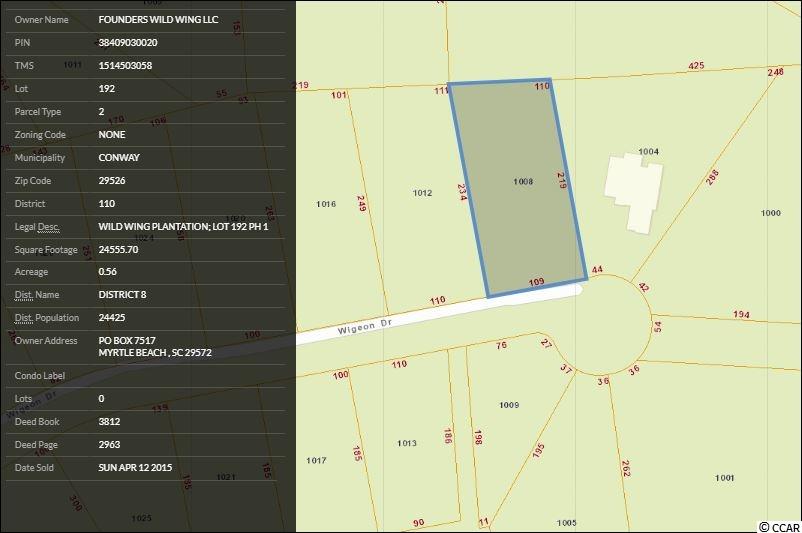802x533 pixels.
Task: Click the owner address PO BOX 7517 line
Action: (x=127, y=341)
